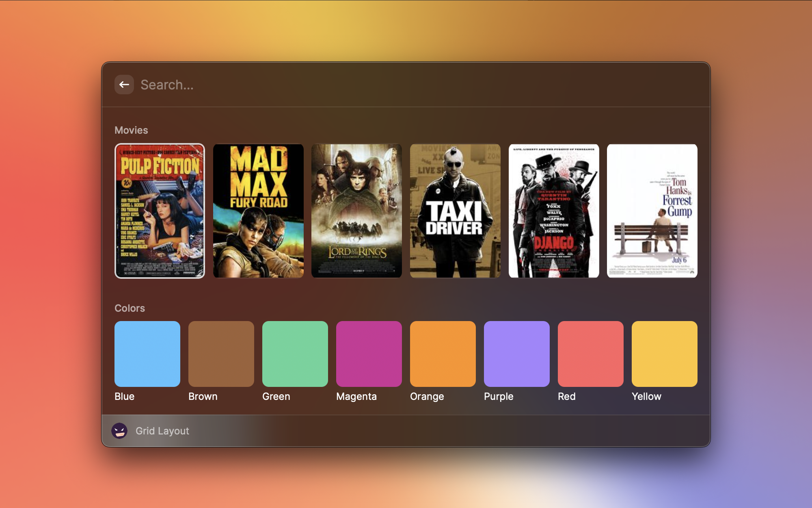Open the Forrest Gump poster
812x508 pixels.
(x=652, y=211)
